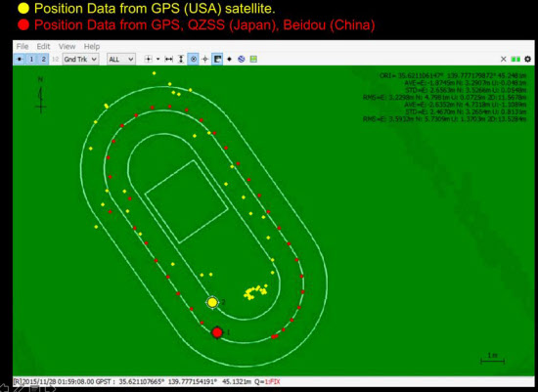Click the large yellow position marker 2
Screen dimensions: 538x392
(x=212, y=302)
